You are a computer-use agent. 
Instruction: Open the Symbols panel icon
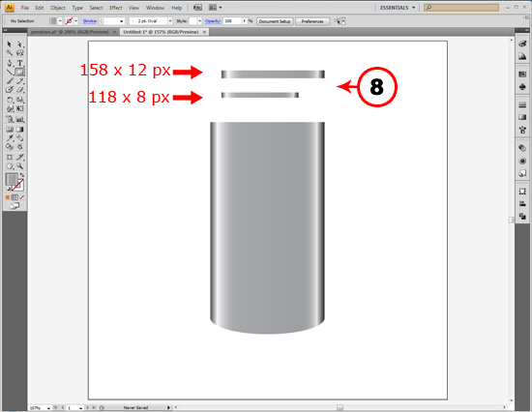(522, 87)
